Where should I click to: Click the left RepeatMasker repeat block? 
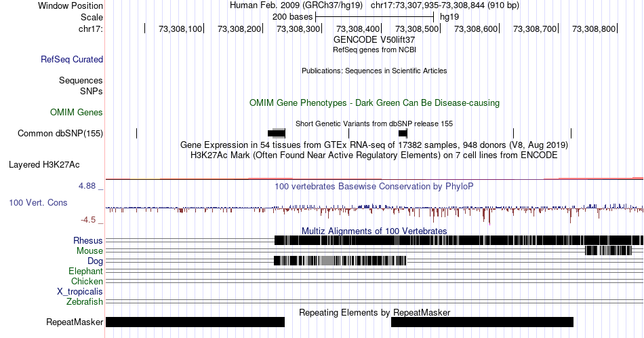click(x=195, y=322)
